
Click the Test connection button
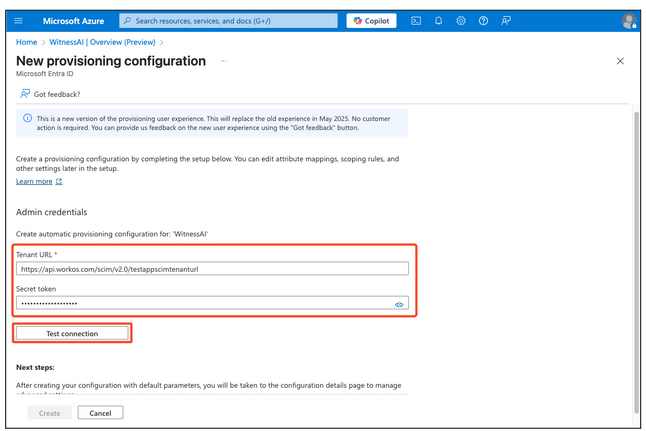72,333
